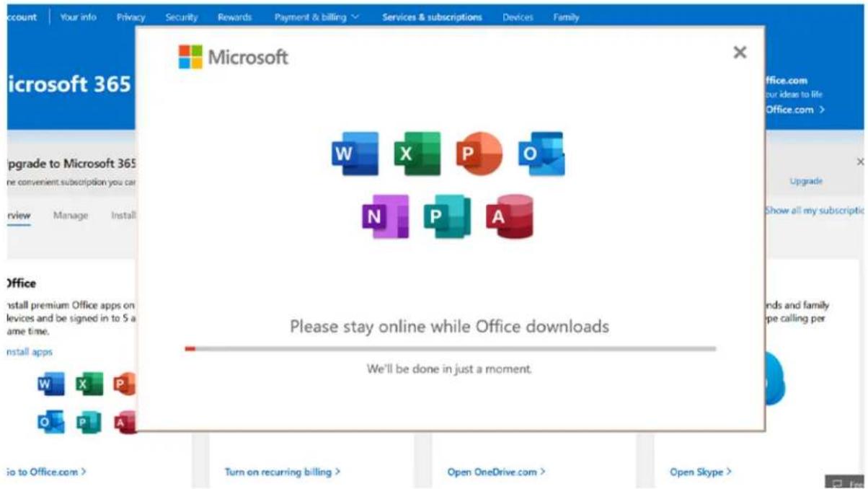Click the Excel icon on the background Office card
This screenshot has height=489, width=868.
pos(89,384)
